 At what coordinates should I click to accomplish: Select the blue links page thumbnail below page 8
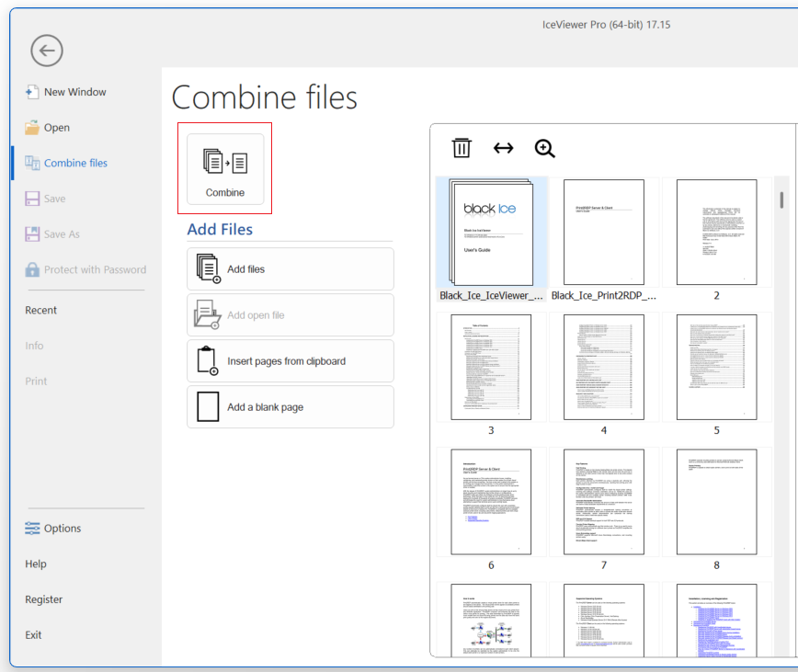(716, 621)
